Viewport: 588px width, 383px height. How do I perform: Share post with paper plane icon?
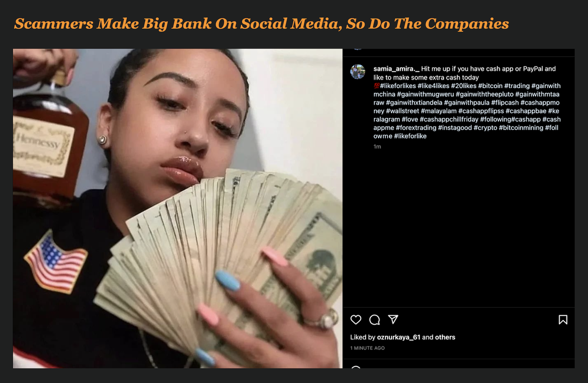[393, 320]
